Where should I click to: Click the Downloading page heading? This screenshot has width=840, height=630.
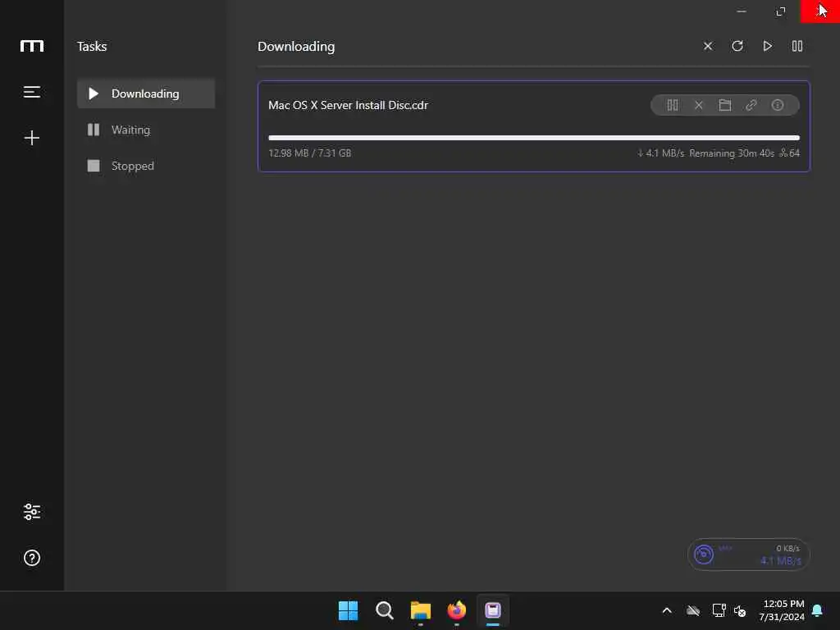pos(296,47)
